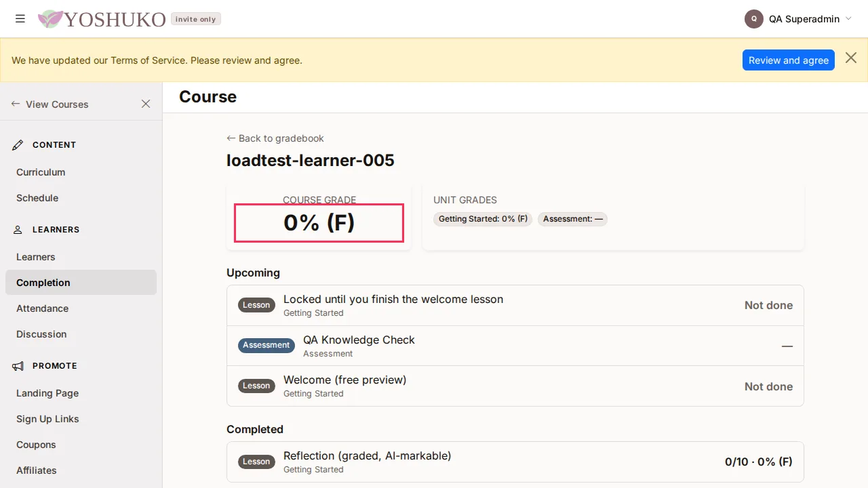Open the Curriculum sidebar item
The image size is (868, 488).
coord(81,172)
